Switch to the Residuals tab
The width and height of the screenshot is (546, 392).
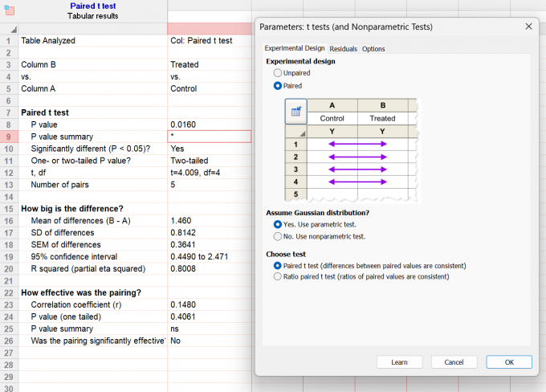[x=344, y=49]
